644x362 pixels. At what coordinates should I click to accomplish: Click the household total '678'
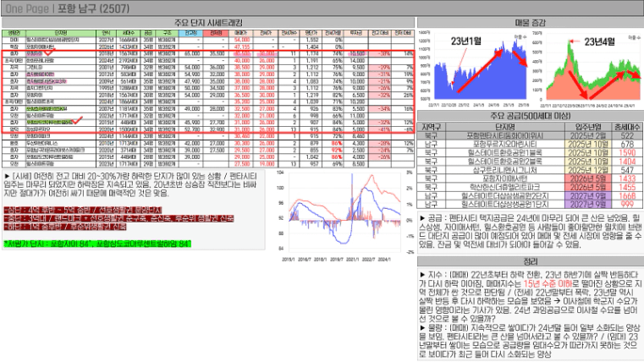(x=627, y=144)
